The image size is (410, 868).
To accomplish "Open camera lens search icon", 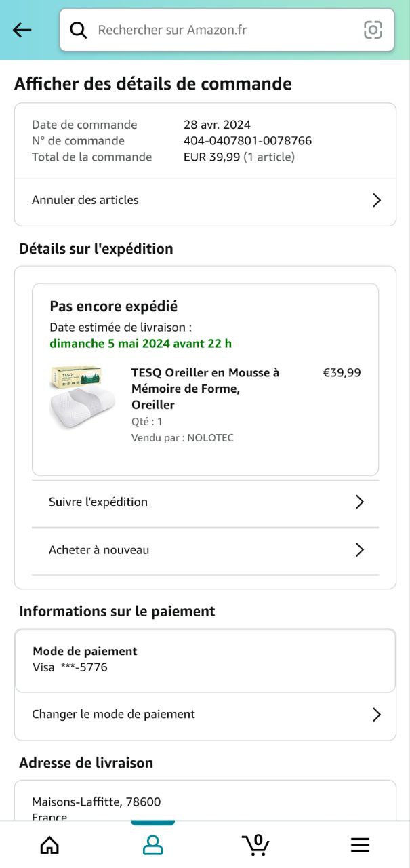I will point(373,30).
